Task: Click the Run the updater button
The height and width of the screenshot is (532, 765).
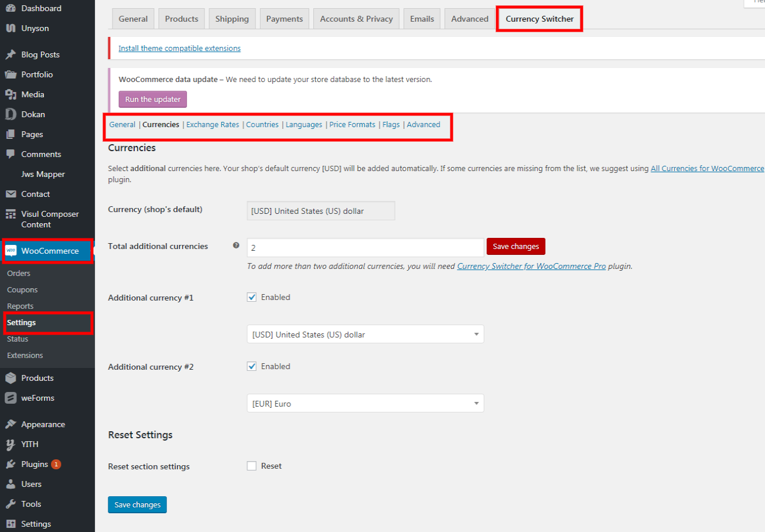Action: pos(153,99)
